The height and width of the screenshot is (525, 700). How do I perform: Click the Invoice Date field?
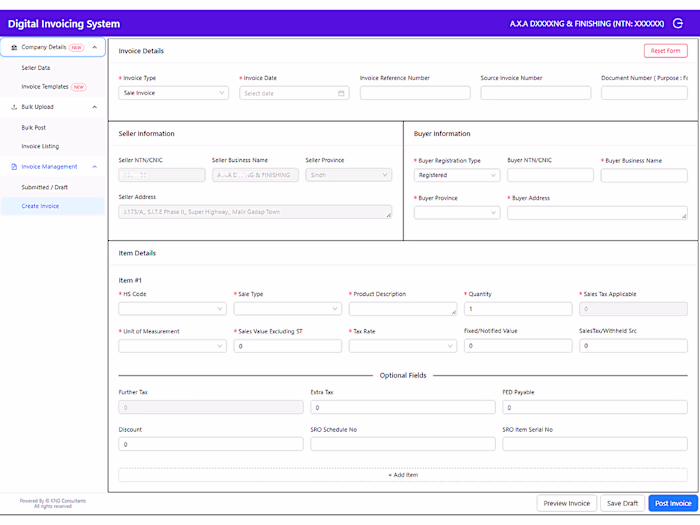coord(294,93)
